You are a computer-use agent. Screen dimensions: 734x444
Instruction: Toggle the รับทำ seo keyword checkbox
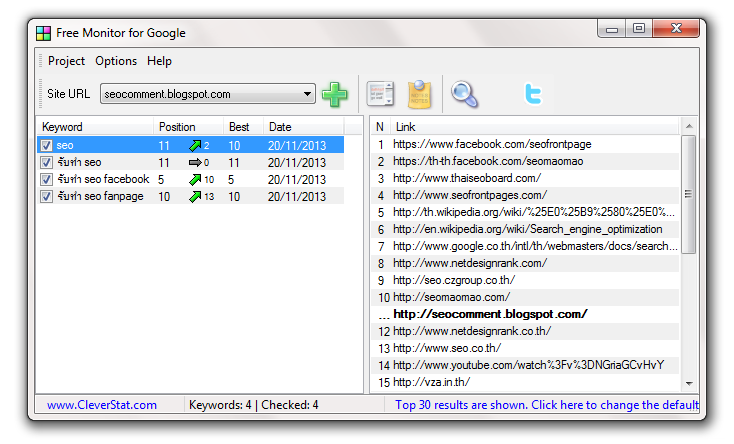(x=46, y=163)
